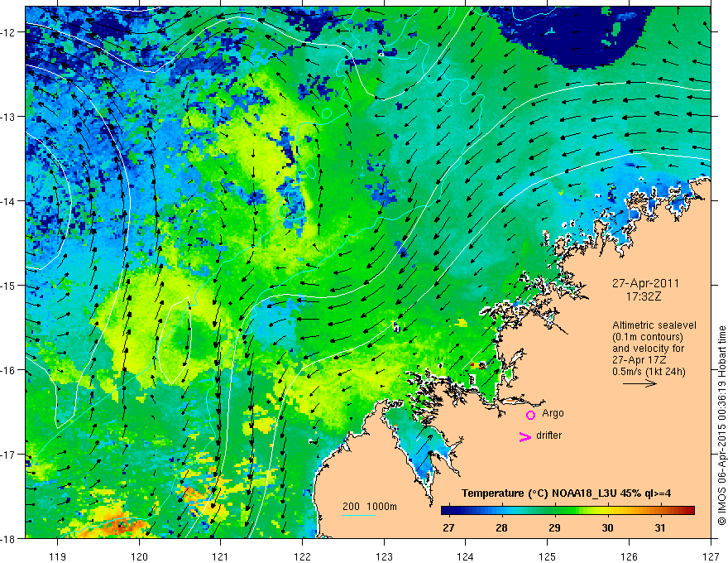
Task: Click the cyan bathymetry legend line
Action: 358,515
